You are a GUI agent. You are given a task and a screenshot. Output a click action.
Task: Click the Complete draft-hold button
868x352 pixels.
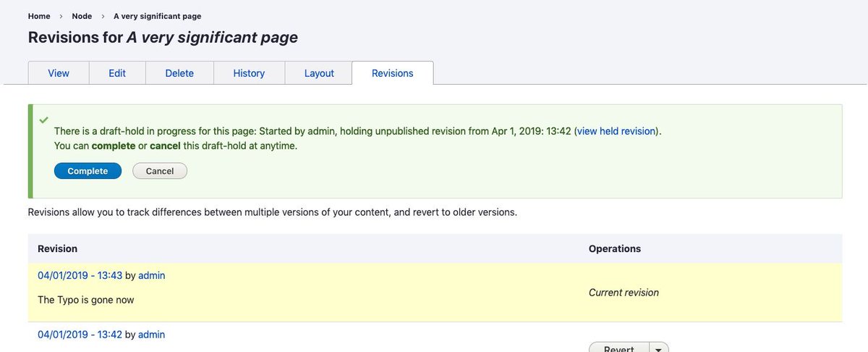pos(88,171)
